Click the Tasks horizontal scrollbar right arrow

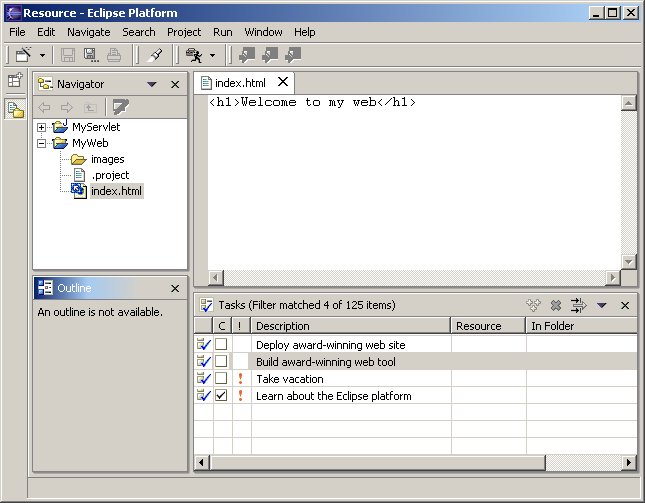pos(629,462)
